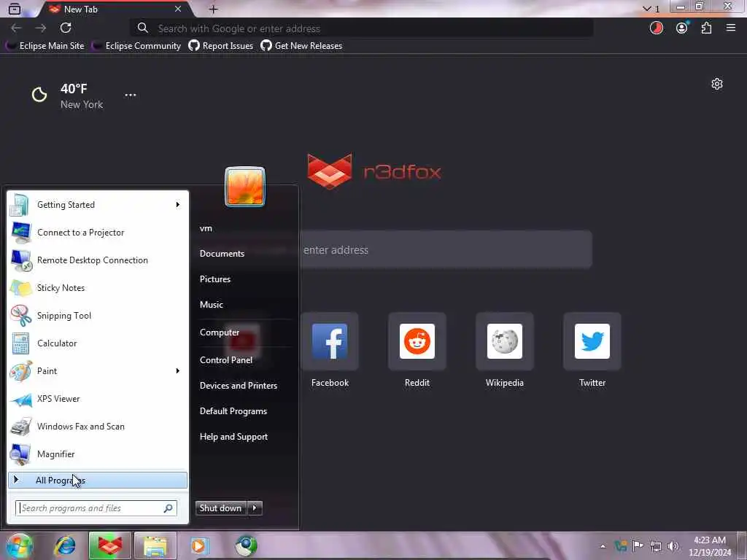This screenshot has height=560, width=747.
Task: Go back in browser history
Action: [16, 28]
